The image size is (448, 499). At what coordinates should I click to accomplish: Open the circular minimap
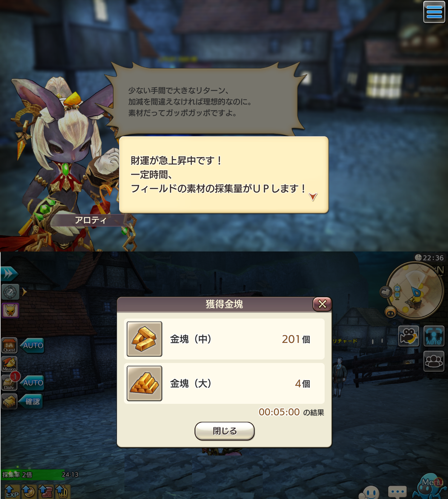[x=415, y=291]
